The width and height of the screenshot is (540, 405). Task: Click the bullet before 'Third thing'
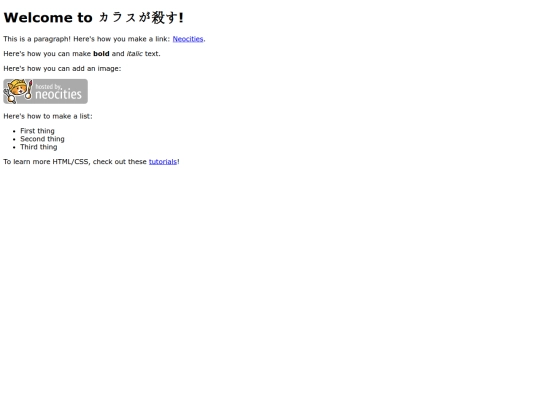click(14, 147)
